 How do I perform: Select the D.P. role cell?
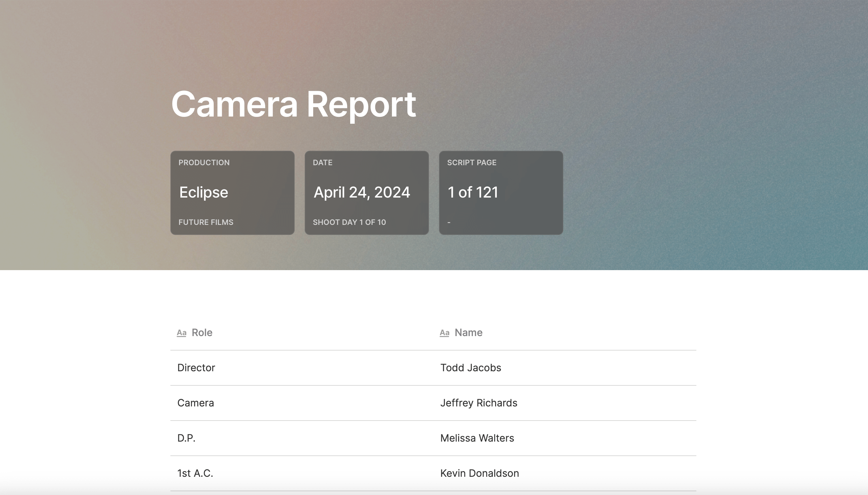click(x=302, y=438)
